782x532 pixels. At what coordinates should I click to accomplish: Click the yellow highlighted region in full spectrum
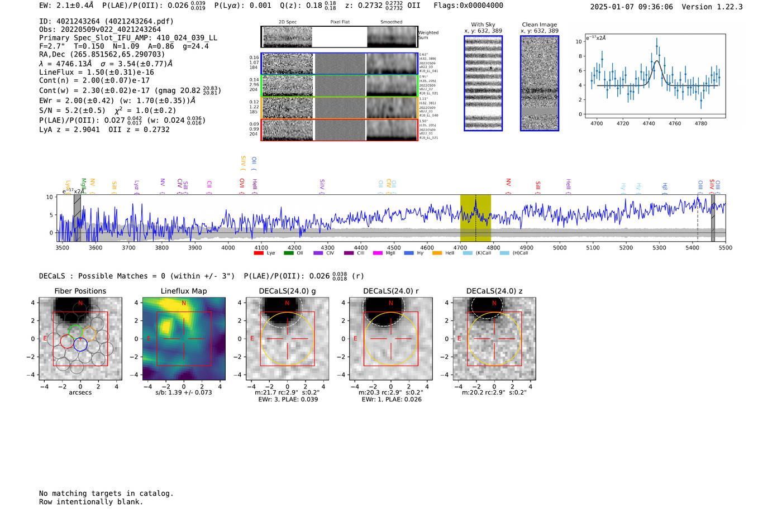tap(475, 218)
